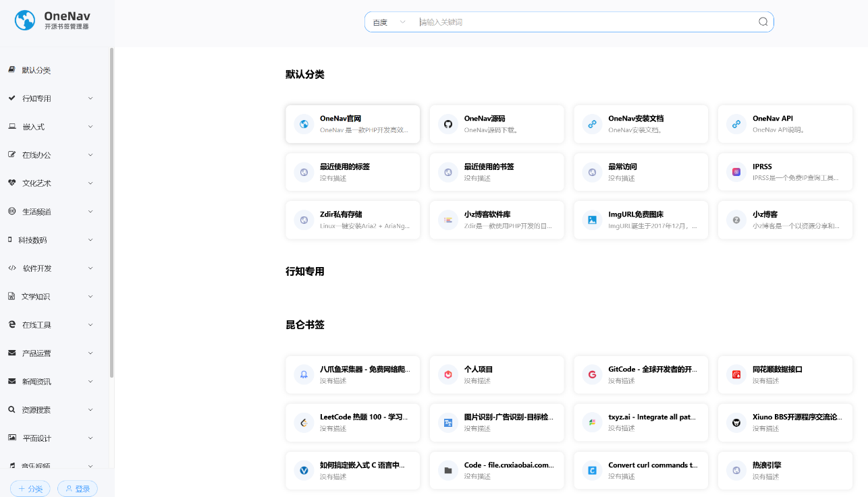Click the folder icon on Code bookmark

(448, 470)
